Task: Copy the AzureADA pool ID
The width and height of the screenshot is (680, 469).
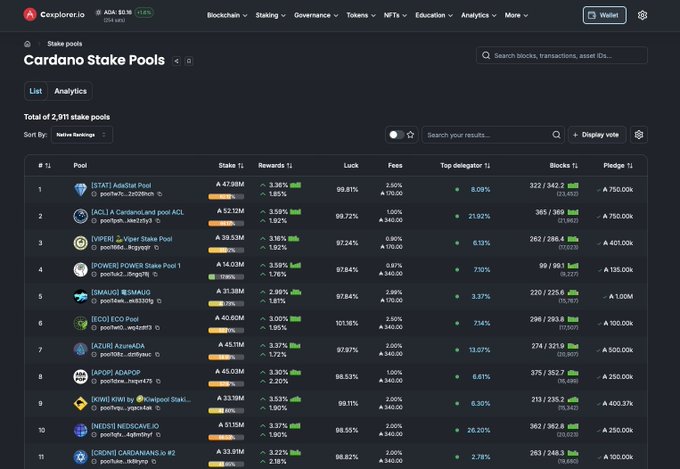Action: point(157,354)
